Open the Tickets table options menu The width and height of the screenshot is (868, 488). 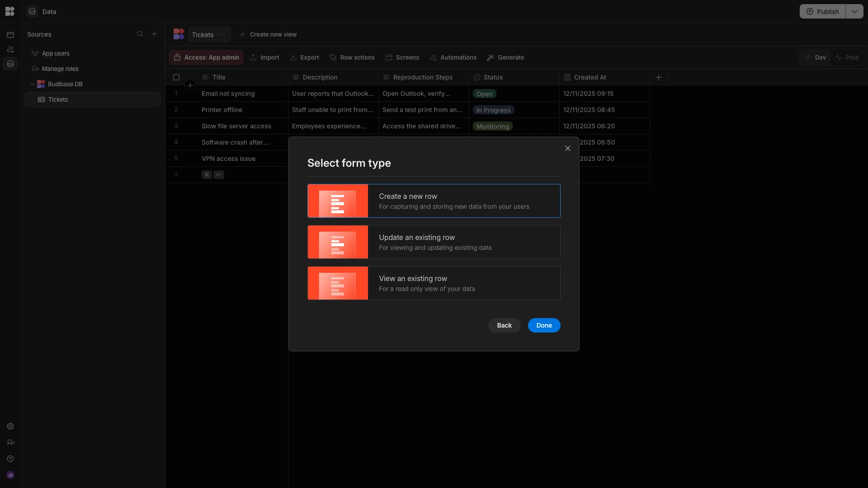point(222,34)
